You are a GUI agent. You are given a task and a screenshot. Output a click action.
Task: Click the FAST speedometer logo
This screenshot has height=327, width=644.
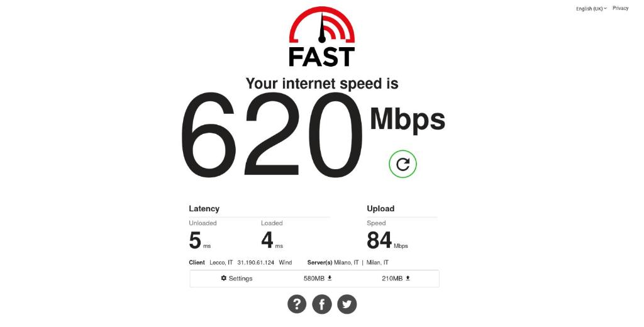click(322, 36)
